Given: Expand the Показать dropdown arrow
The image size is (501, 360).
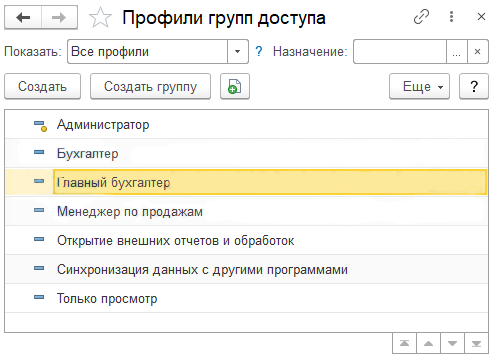Looking at the screenshot, I should pyautogui.click(x=238, y=52).
